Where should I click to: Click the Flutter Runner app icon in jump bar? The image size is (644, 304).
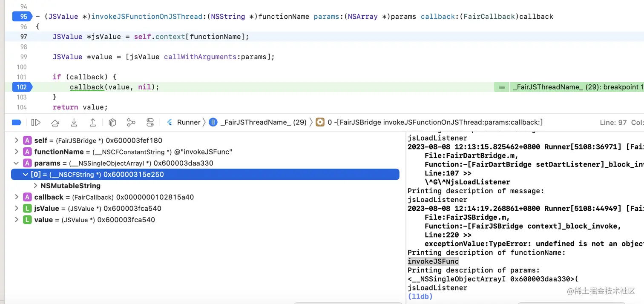coord(170,122)
